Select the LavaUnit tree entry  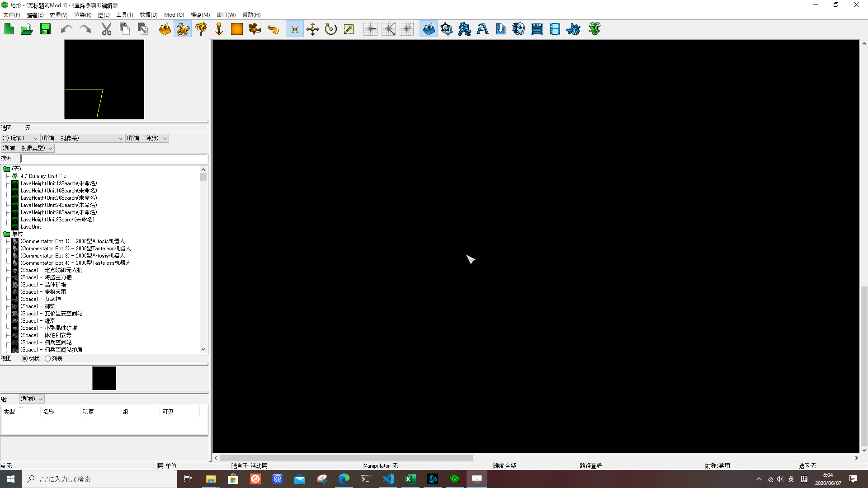31,227
